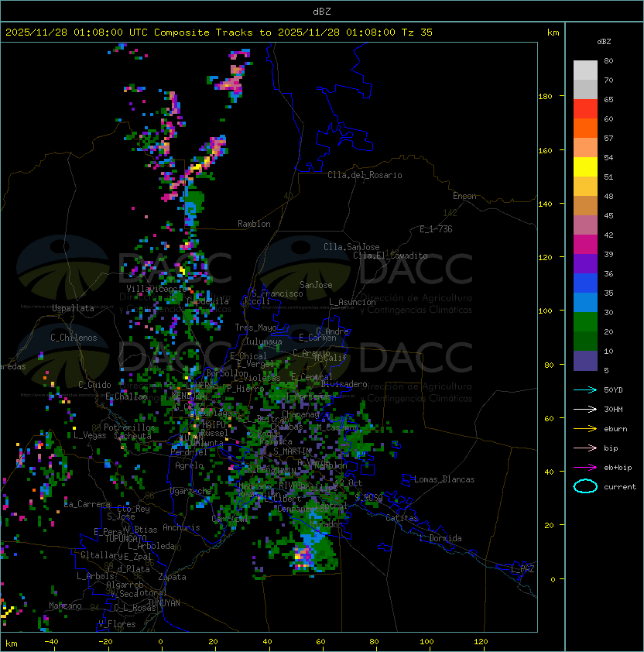Click the E_1-736 map label
Screen dimensions: 644x652
[436, 229]
